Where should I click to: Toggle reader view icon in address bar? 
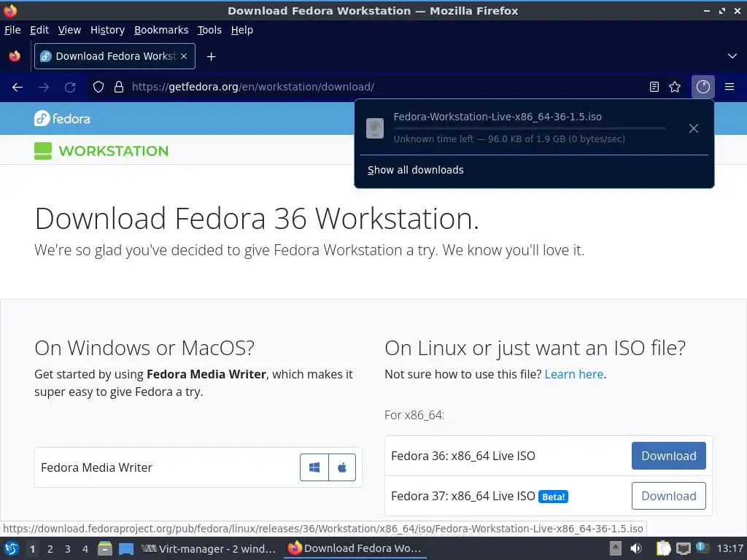click(x=654, y=87)
